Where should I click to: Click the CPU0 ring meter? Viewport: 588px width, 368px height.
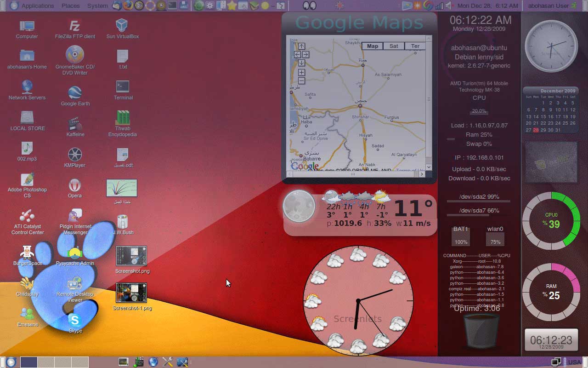(x=551, y=221)
